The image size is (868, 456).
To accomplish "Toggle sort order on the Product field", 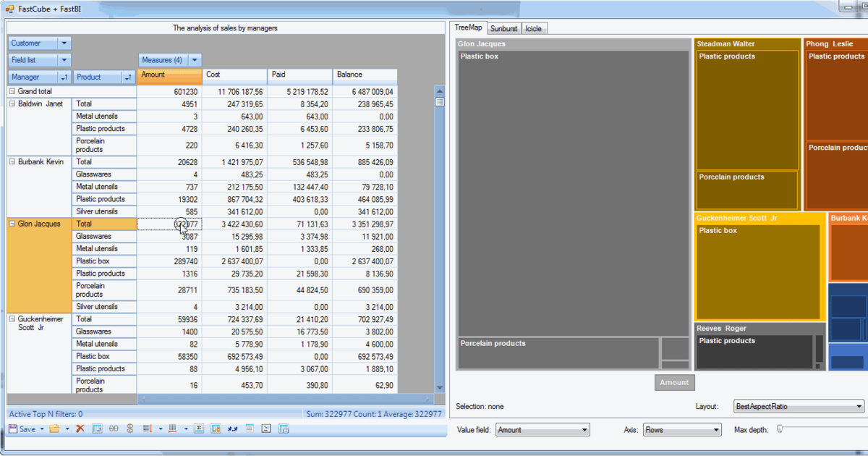I will [129, 76].
